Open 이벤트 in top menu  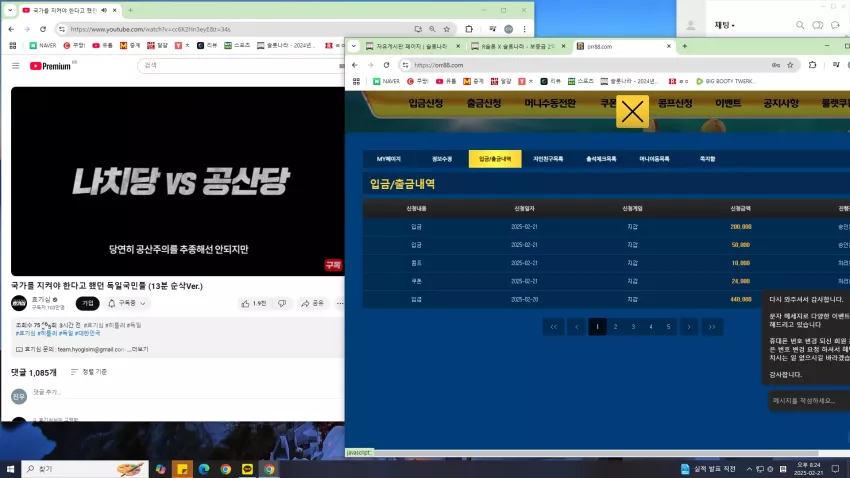tap(728, 104)
